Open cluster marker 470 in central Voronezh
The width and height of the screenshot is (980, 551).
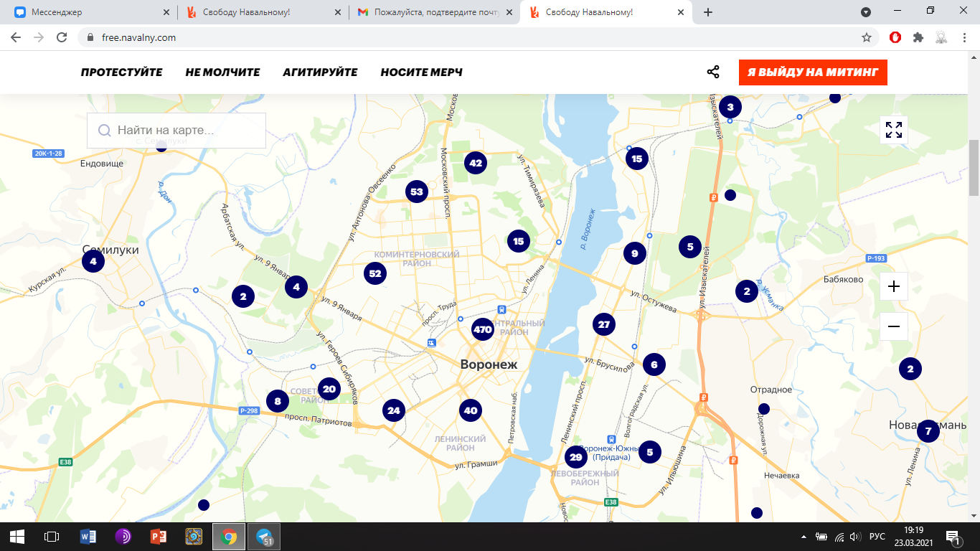tap(483, 330)
